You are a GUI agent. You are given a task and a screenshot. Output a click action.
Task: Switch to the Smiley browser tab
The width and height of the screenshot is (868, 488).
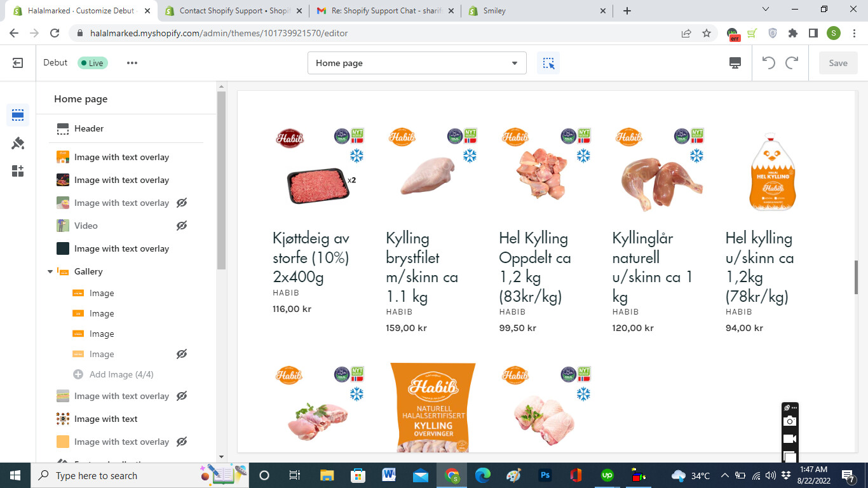(x=538, y=11)
